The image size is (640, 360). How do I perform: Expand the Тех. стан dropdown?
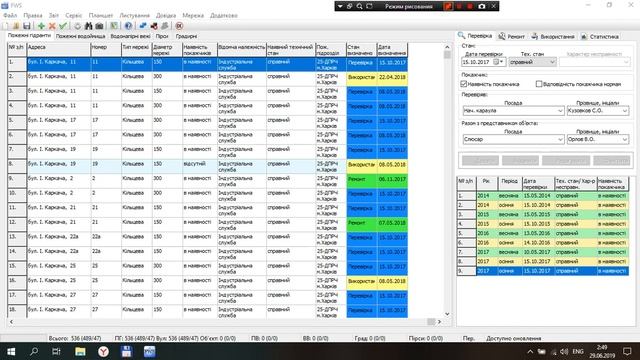552,62
